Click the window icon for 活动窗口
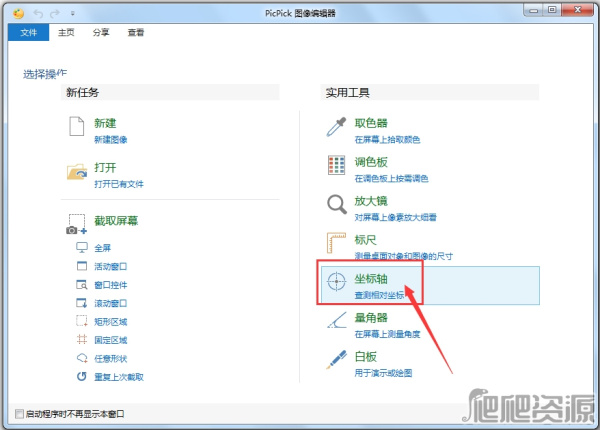The width and height of the screenshot is (600, 430). tap(82, 266)
